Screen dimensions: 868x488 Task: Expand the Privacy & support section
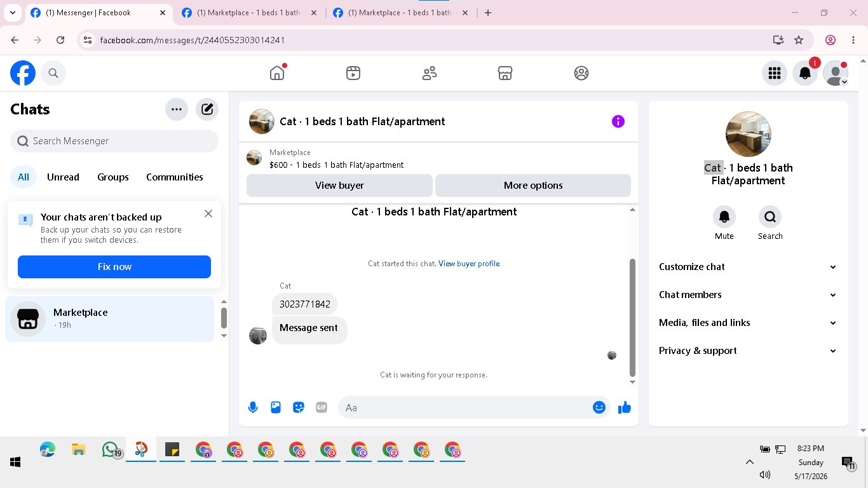click(748, 351)
